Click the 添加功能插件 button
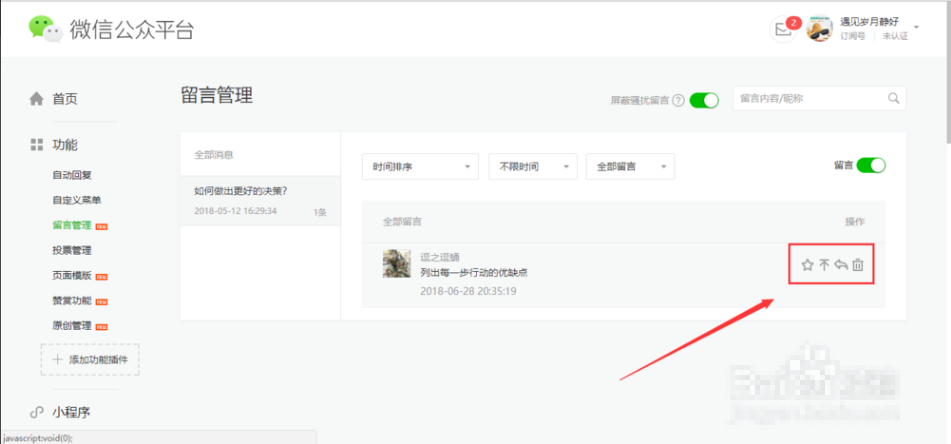Screen dimensions: 951x444 [90, 359]
